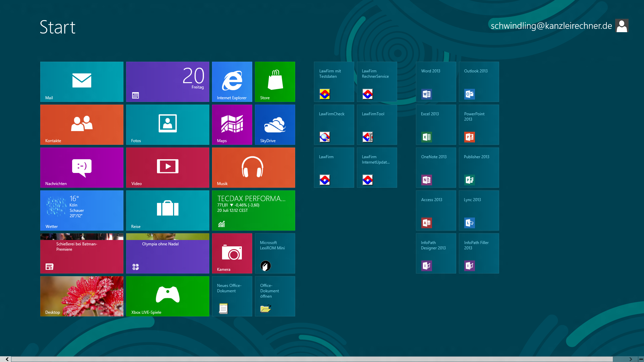The image size is (644, 362).
Task: Open the Desktop tile with flower thumbnail
Action: (x=82, y=296)
